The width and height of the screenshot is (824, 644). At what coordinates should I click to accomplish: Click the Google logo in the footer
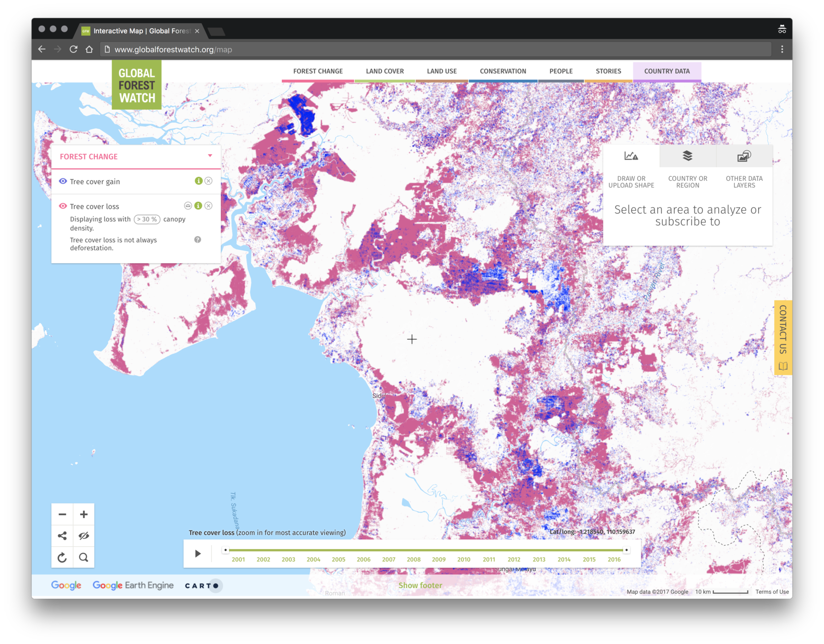pos(66,585)
